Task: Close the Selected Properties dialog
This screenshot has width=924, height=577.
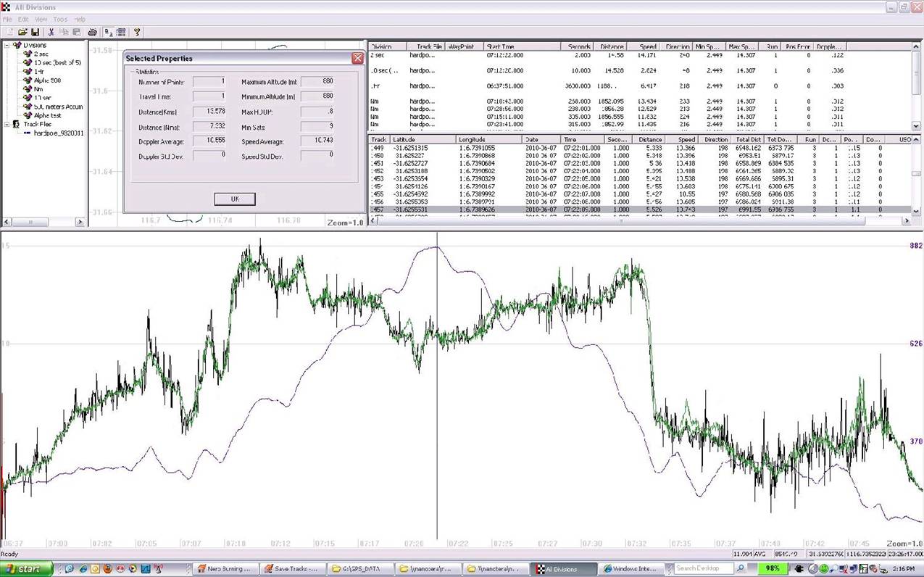Action: pyautogui.click(x=357, y=58)
